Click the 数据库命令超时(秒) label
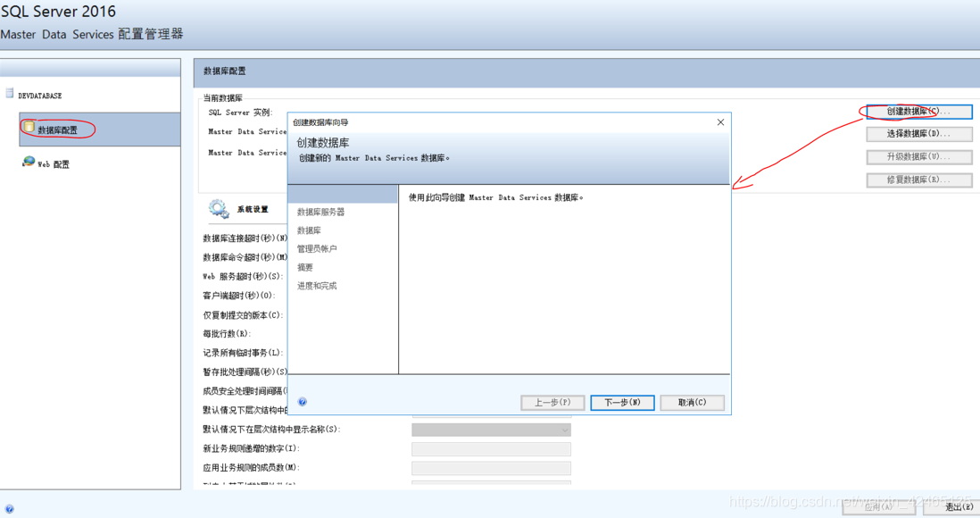The height and width of the screenshot is (518, 980). pos(245,257)
